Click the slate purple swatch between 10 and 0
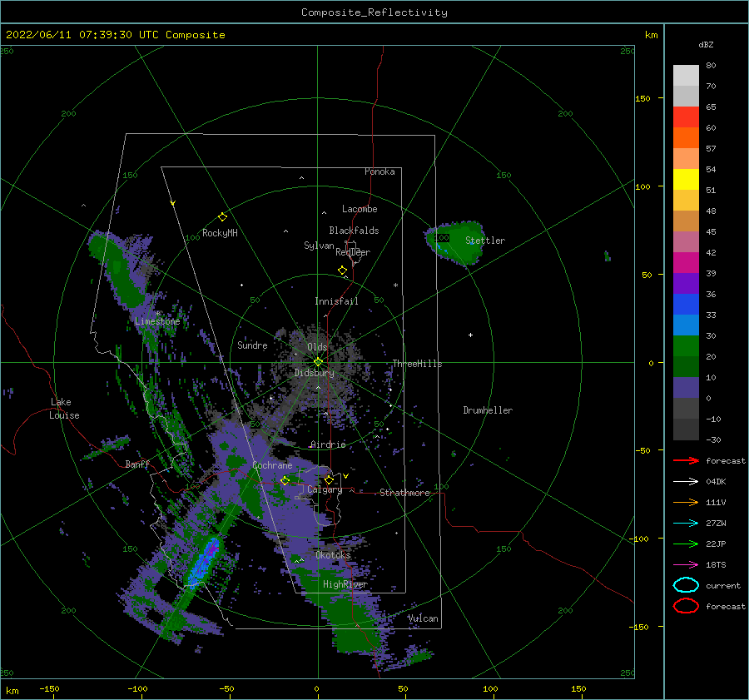 point(686,387)
